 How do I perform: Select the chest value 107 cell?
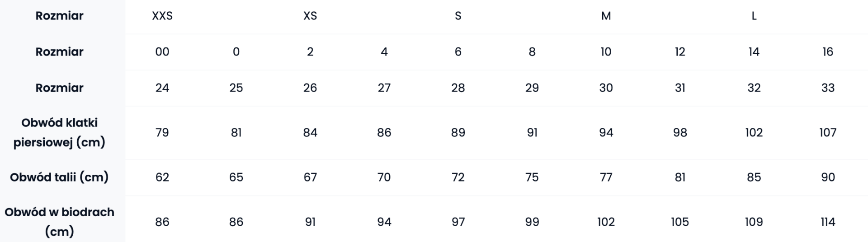tap(828, 133)
